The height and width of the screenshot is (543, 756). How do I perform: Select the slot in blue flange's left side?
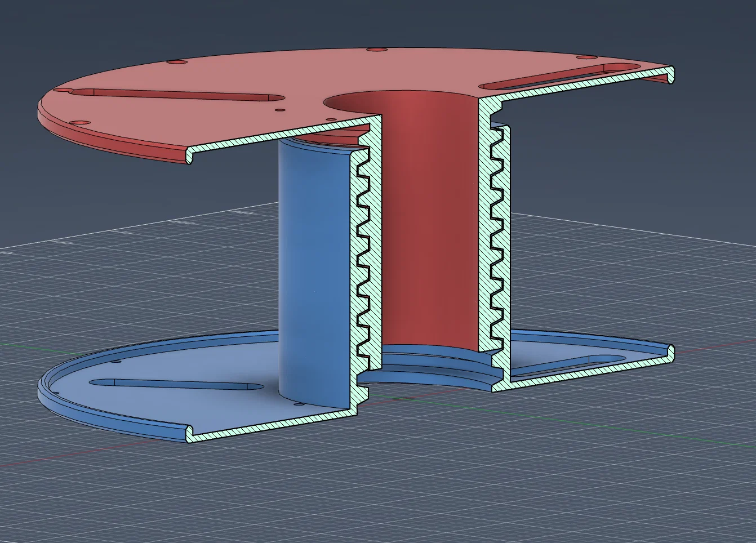point(176,384)
